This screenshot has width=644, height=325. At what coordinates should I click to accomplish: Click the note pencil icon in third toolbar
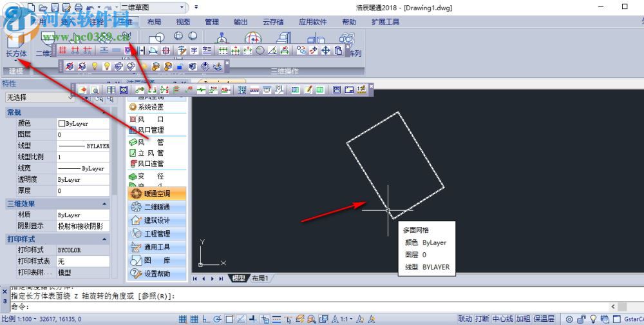(308, 90)
